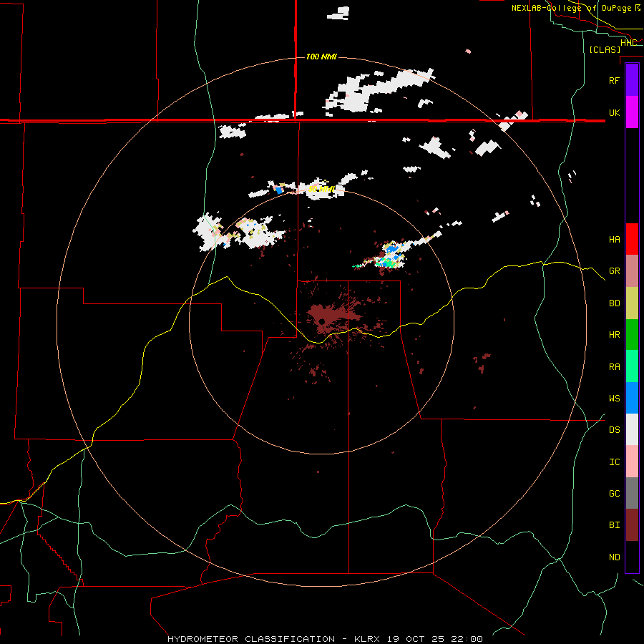This screenshot has width=644, height=644.
Task: Click the GR label text in legend
Action: 614,270
